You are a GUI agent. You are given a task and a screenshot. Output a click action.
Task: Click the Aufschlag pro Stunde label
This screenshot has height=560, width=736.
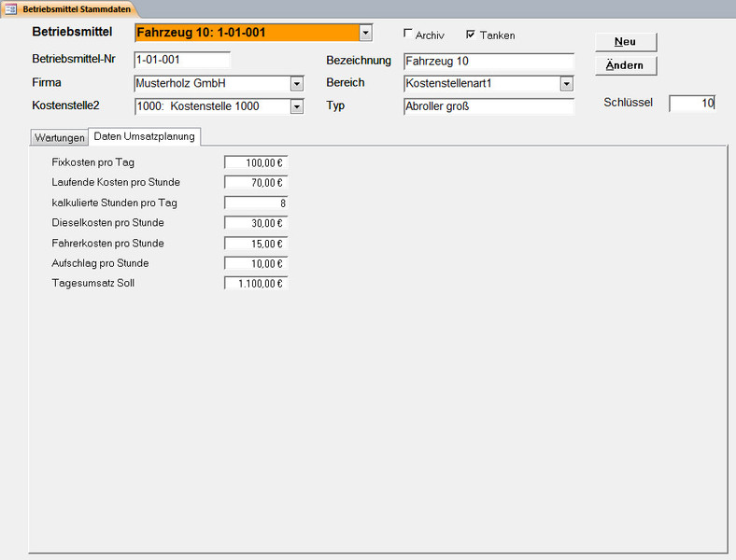100,263
